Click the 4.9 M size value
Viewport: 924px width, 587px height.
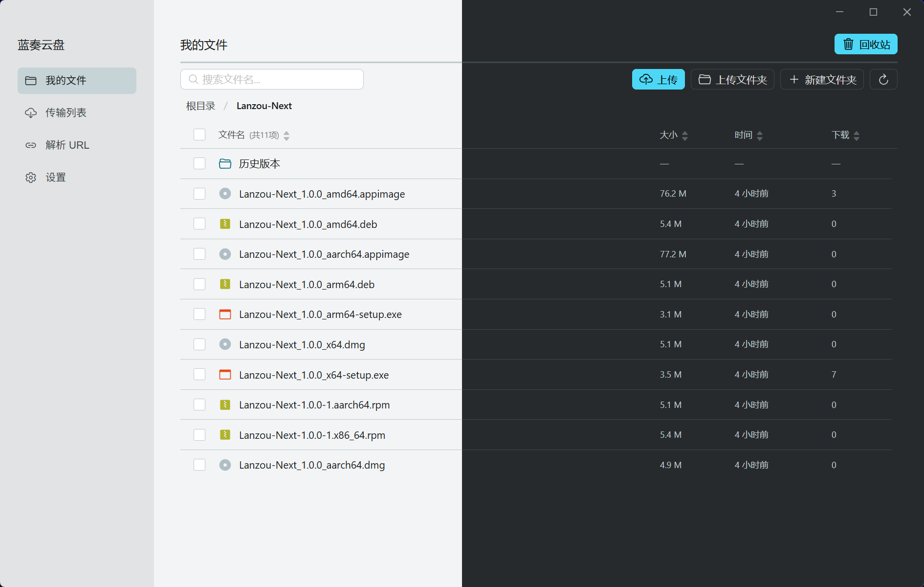670,465
